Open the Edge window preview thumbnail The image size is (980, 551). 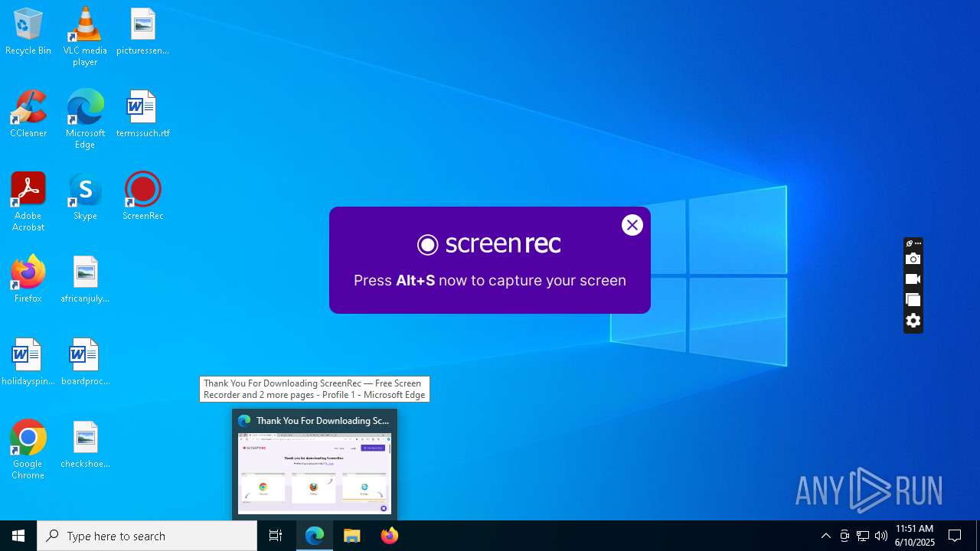(x=315, y=474)
